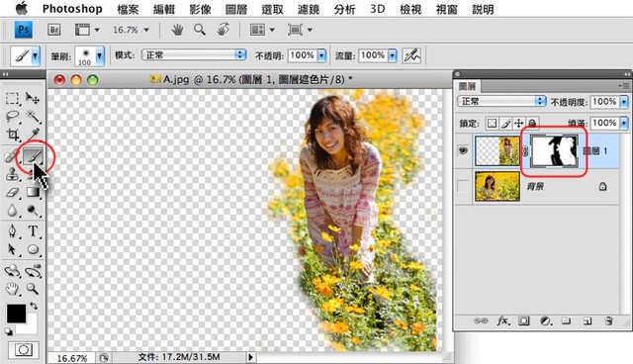Swap foreground and background colors
This screenshot has width=633, height=364.
pos(34,306)
